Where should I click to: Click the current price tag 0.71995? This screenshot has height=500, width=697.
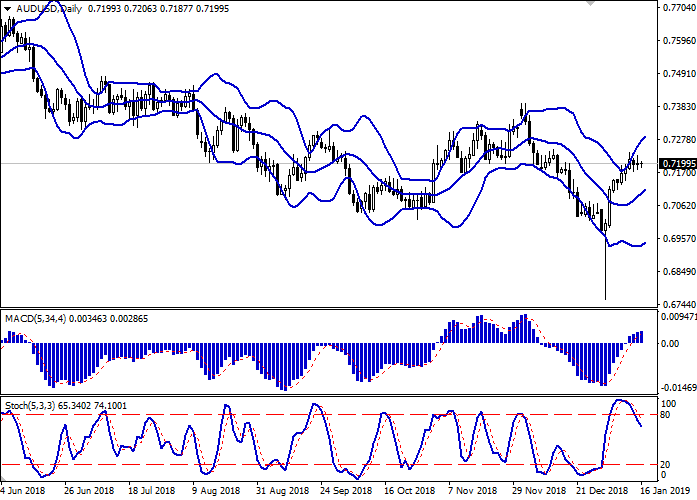(677, 164)
